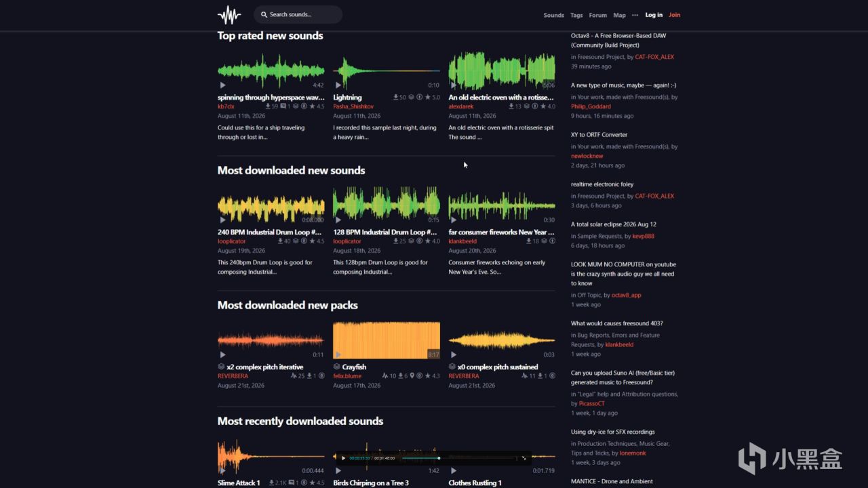Screen dimensions: 868x488
Task: Open user profile kb7clx
Action: tap(226, 106)
